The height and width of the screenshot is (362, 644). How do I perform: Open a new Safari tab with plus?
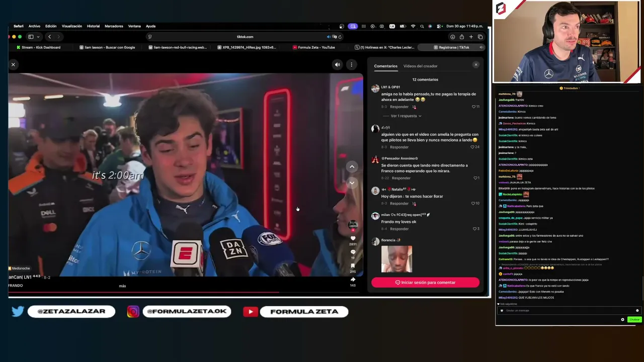coord(471,37)
